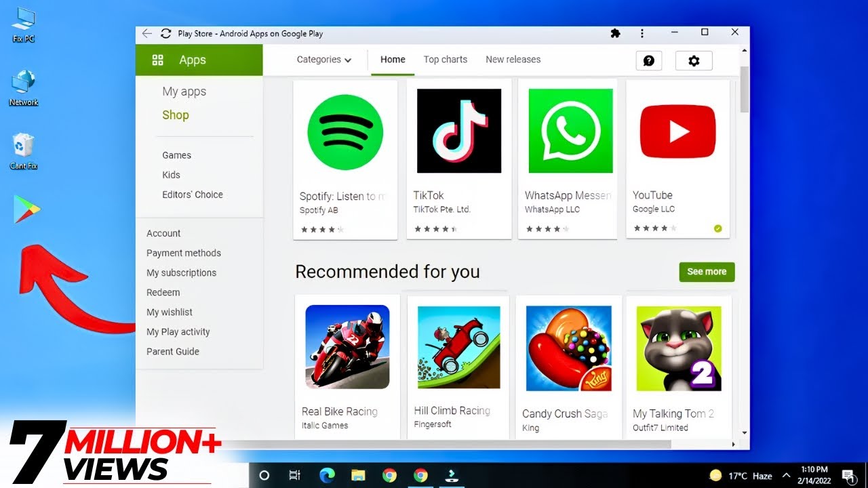
Task: Click the Google LLC developer name
Action: pyautogui.click(x=654, y=209)
